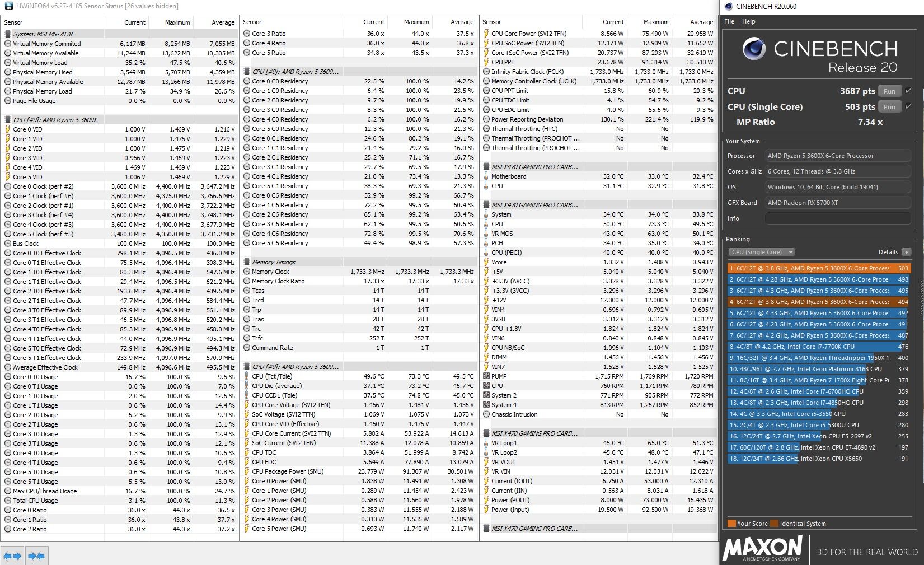Click the orange Your Score legend swatch

point(731,524)
